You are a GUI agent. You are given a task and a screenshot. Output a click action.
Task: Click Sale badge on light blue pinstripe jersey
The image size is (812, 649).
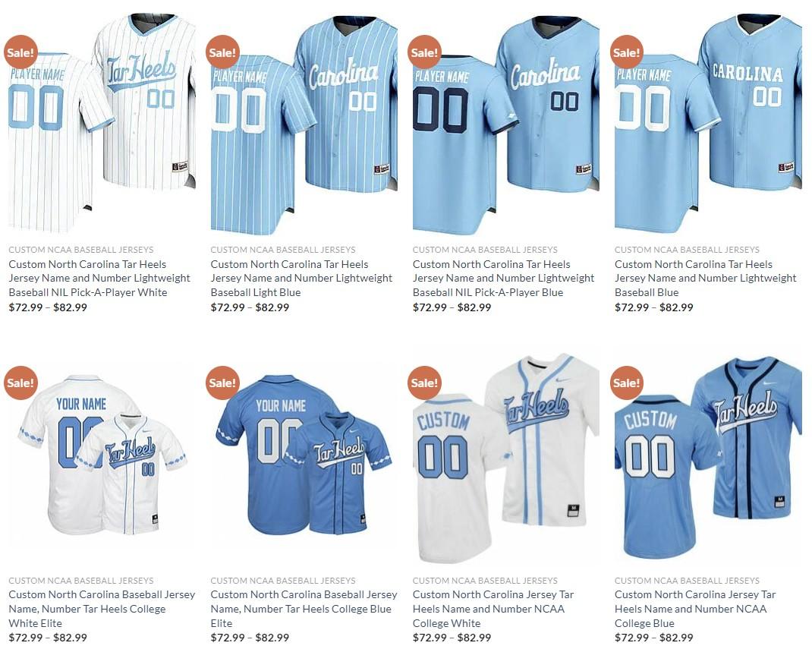point(222,52)
